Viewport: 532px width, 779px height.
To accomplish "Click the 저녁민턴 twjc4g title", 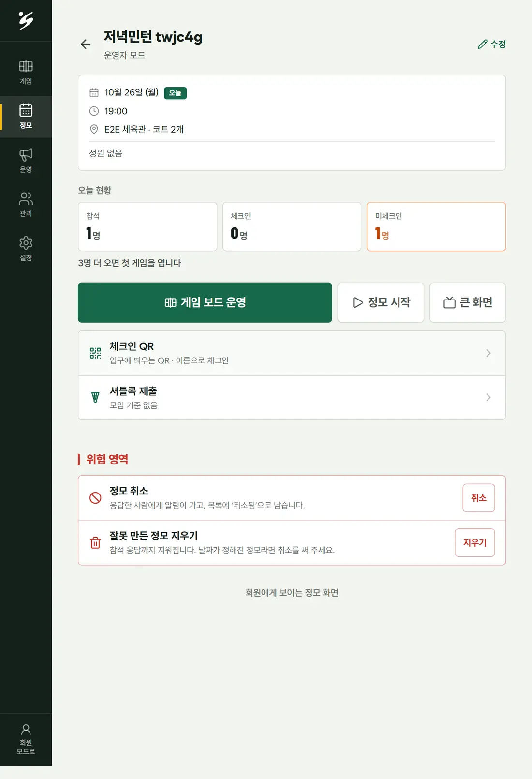I will (x=153, y=37).
